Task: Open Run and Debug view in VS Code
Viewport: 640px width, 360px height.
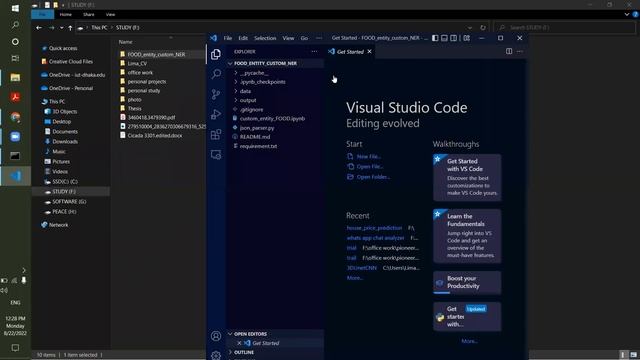Action: pos(216,114)
